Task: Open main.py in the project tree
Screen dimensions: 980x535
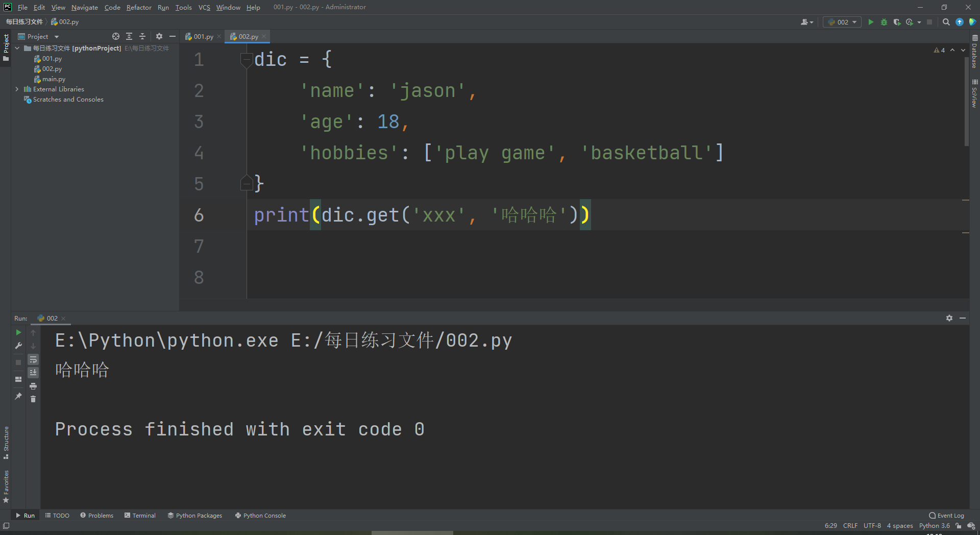Action: 54,79
